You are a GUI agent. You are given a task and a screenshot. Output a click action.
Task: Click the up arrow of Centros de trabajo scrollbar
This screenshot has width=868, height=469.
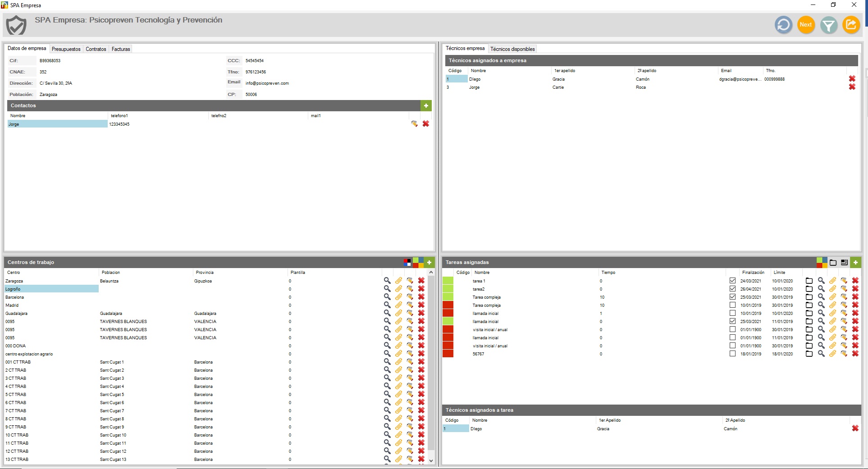(x=431, y=273)
